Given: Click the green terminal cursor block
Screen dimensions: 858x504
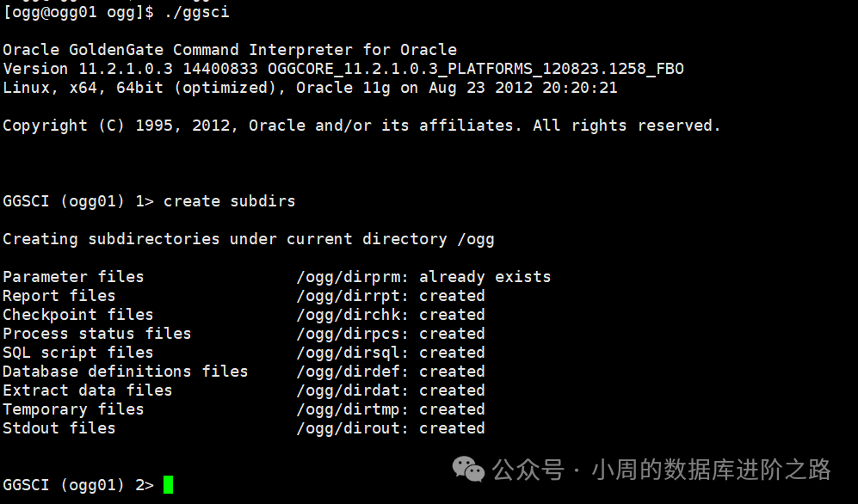Looking at the screenshot, I should click(168, 484).
